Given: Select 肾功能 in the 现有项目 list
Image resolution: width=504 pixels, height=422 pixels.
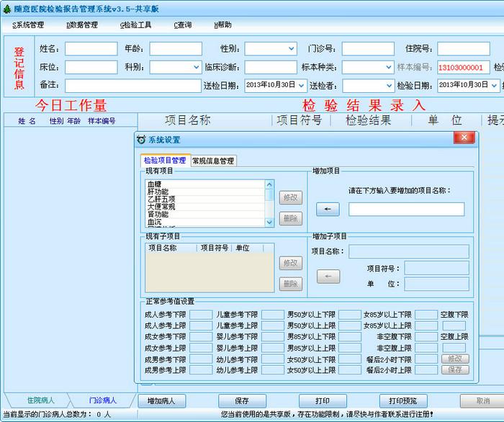Looking at the screenshot, I should pos(204,214).
